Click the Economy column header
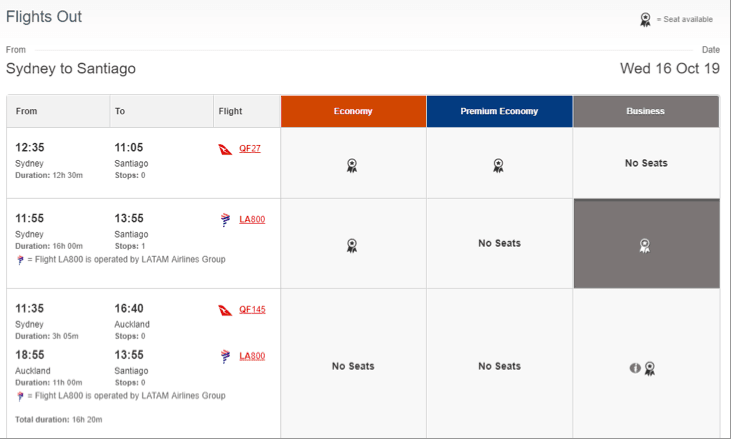This screenshot has height=439, width=731. pyautogui.click(x=353, y=111)
